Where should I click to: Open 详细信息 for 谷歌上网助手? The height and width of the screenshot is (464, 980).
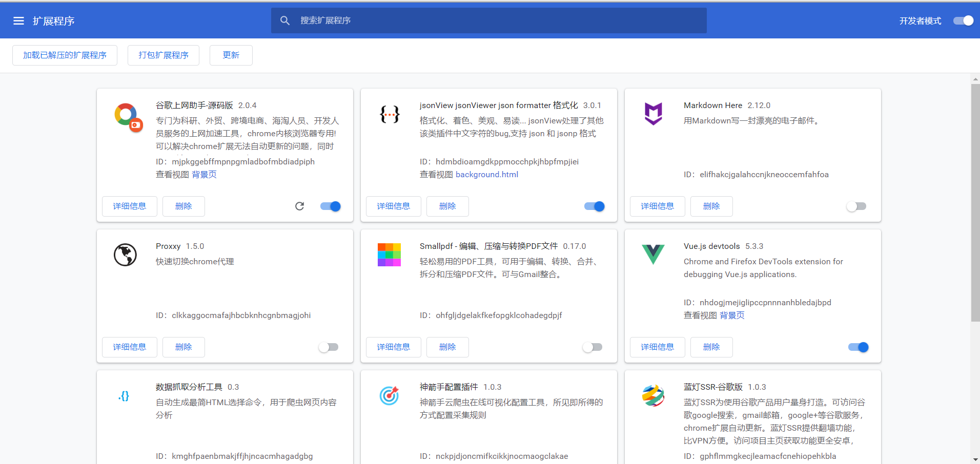pos(130,206)
